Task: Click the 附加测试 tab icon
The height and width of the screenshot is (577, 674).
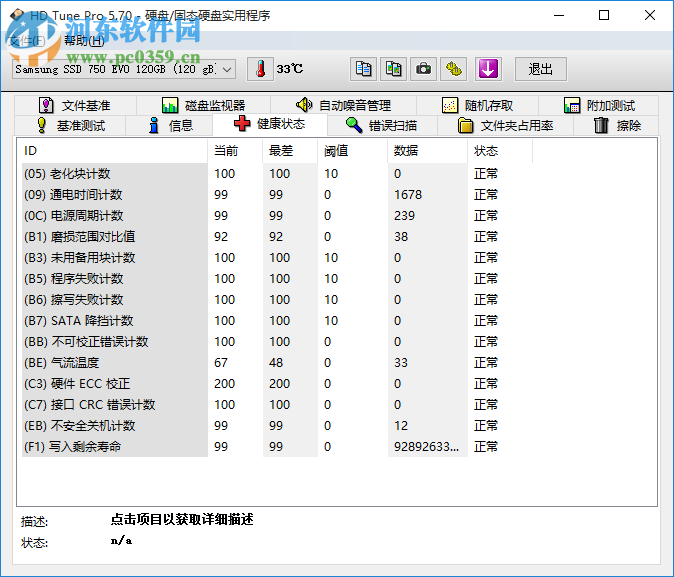Action: coord(572,105)
